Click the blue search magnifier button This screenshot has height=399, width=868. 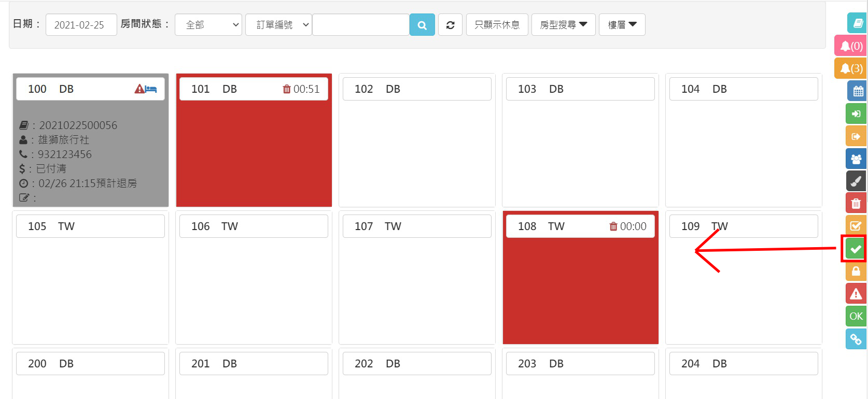pos(422,25)
